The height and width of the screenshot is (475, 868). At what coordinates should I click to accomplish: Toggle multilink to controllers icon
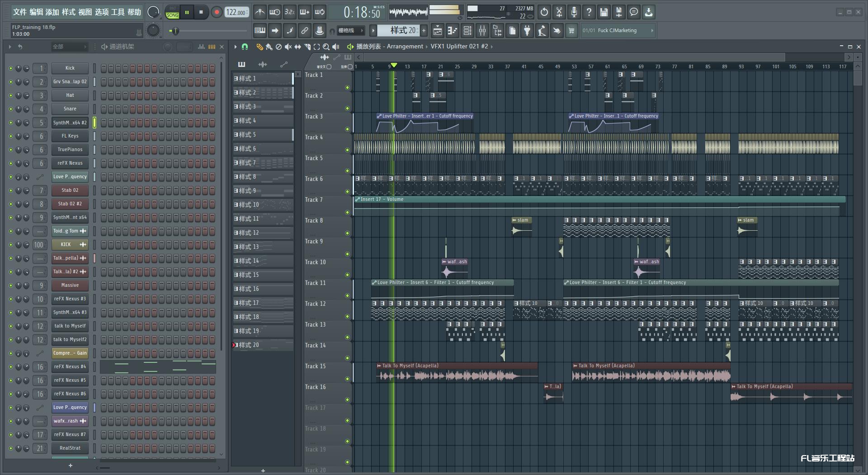click(x=305, y=31)
